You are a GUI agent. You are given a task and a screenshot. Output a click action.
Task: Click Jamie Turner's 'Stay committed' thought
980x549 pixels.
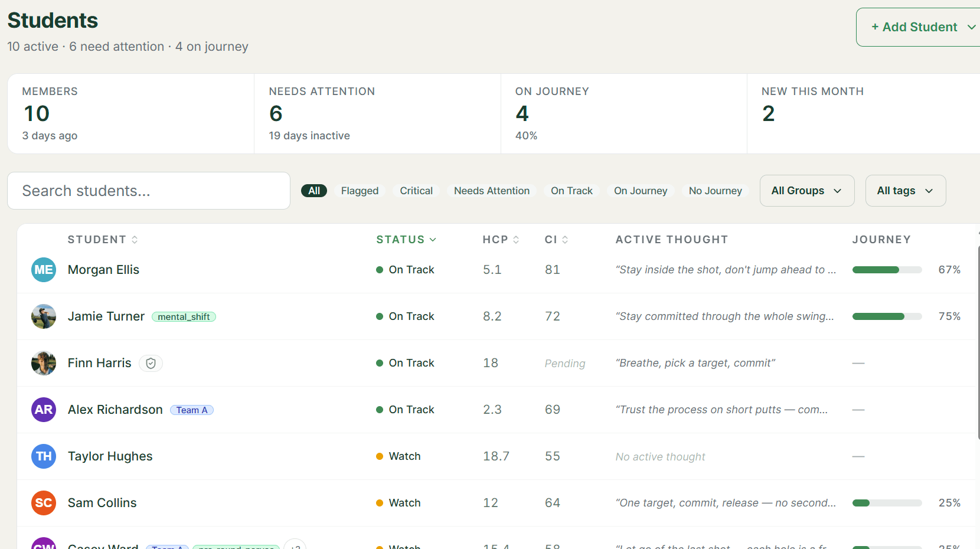point(724,316)
